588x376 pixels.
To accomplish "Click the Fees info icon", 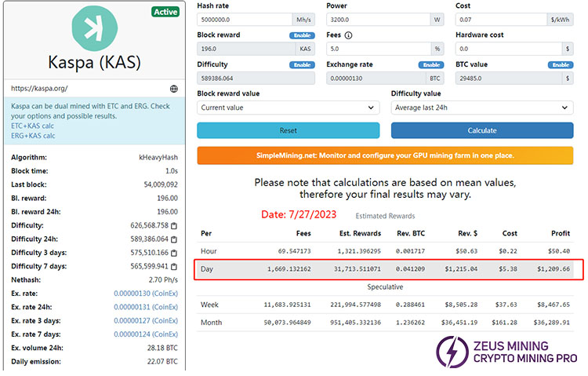I will 348,35.
